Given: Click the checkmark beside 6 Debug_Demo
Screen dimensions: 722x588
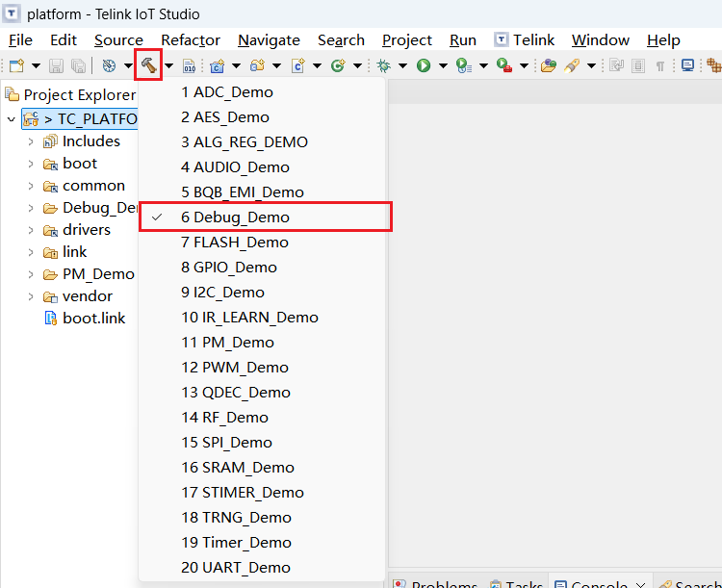Looking at the screenshot, I should (157, 217).
